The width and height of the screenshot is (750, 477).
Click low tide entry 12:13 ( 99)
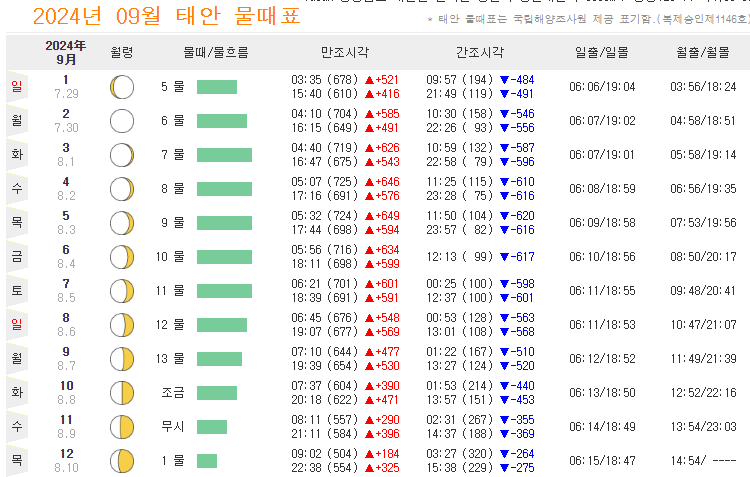pyautogui.click(x=460, y=257)
